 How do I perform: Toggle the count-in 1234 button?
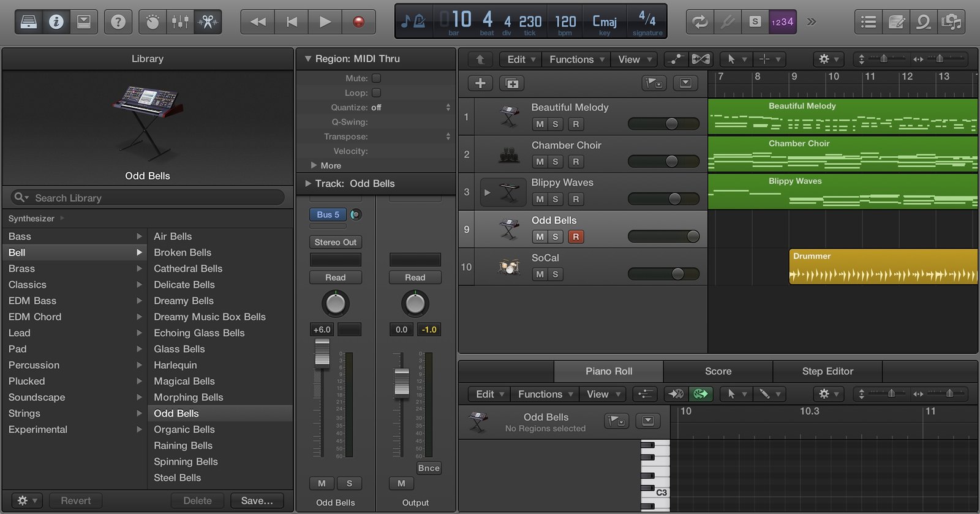pos(782,22)
